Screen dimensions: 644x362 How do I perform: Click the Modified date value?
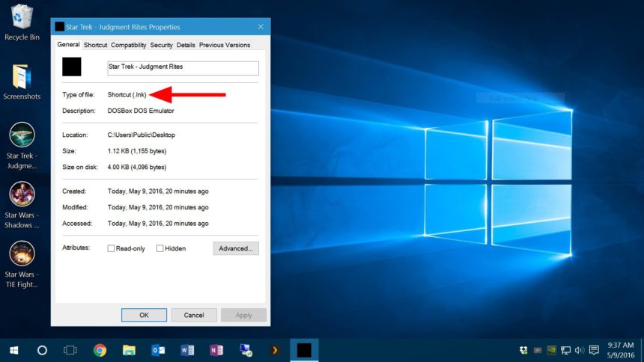point(158,207)
